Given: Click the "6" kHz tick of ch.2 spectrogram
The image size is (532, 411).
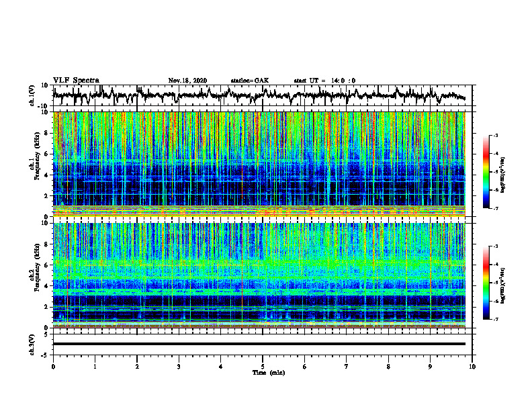Looking at the screenshot, I should click(x=46, y=265).
